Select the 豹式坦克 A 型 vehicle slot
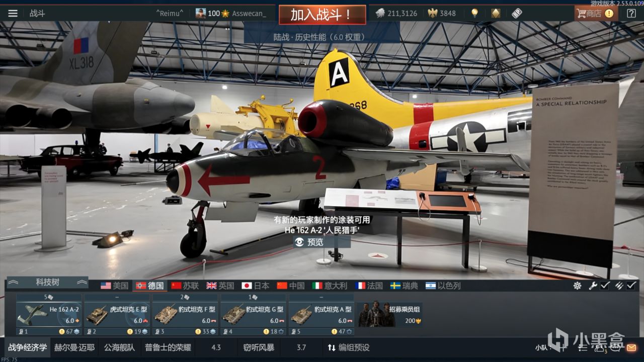 pyautogui.click(x=321, y=314)
